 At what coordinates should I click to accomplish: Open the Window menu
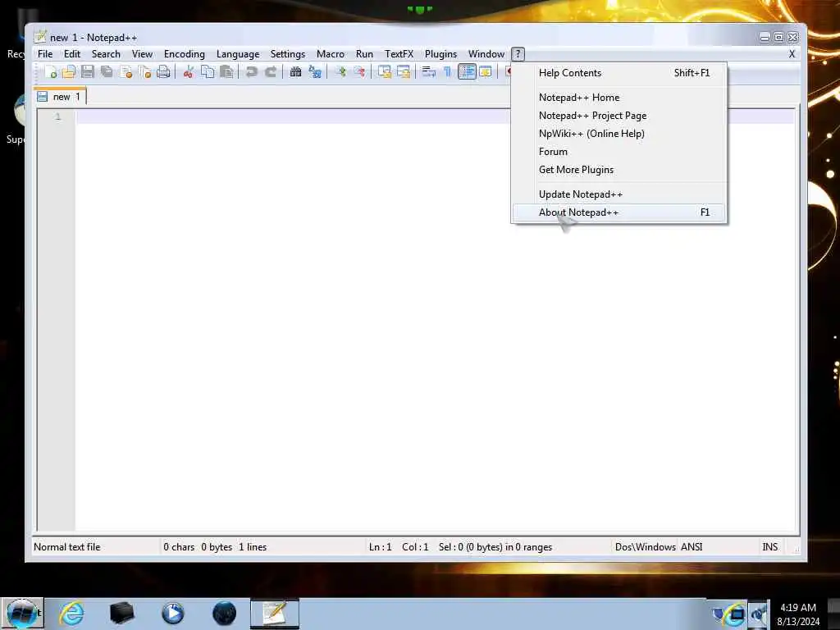[x=486, y=54]
